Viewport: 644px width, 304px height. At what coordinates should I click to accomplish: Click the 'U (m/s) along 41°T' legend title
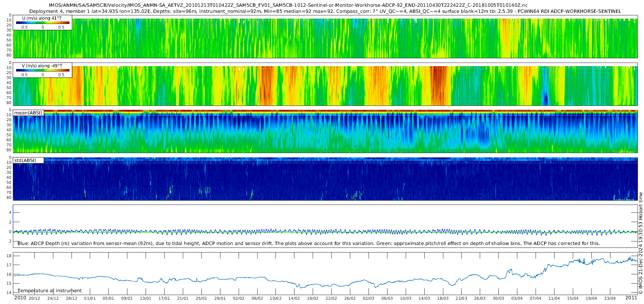42,18
